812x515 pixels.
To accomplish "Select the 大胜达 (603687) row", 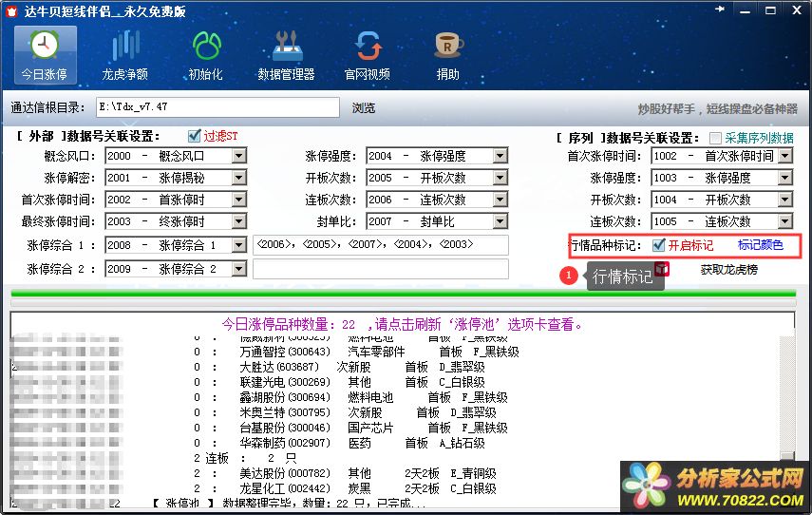I will click(x=339, y=367).
